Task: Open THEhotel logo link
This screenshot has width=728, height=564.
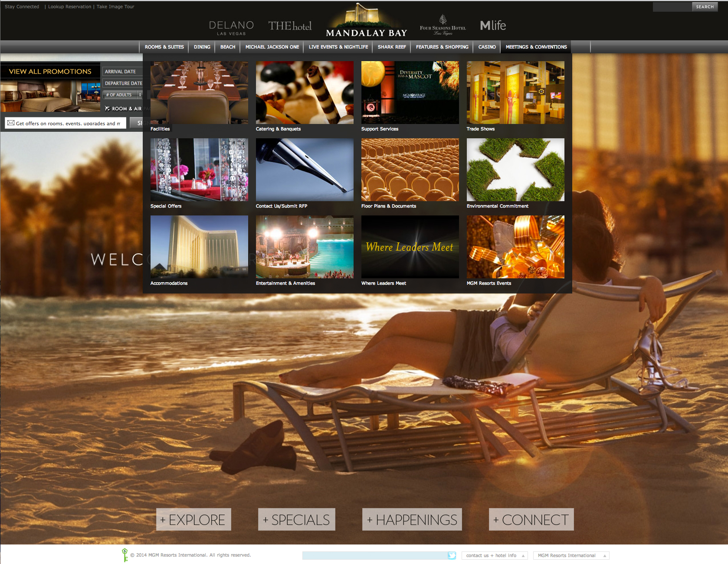Action: (290, 26)
